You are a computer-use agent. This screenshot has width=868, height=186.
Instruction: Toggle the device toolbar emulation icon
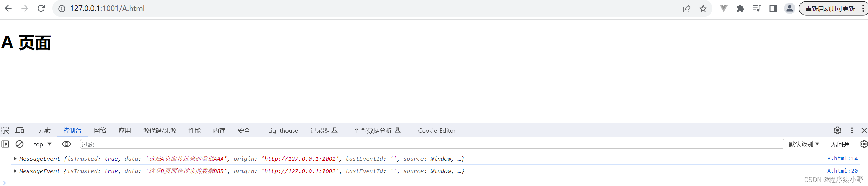click(x=20, y=130)
